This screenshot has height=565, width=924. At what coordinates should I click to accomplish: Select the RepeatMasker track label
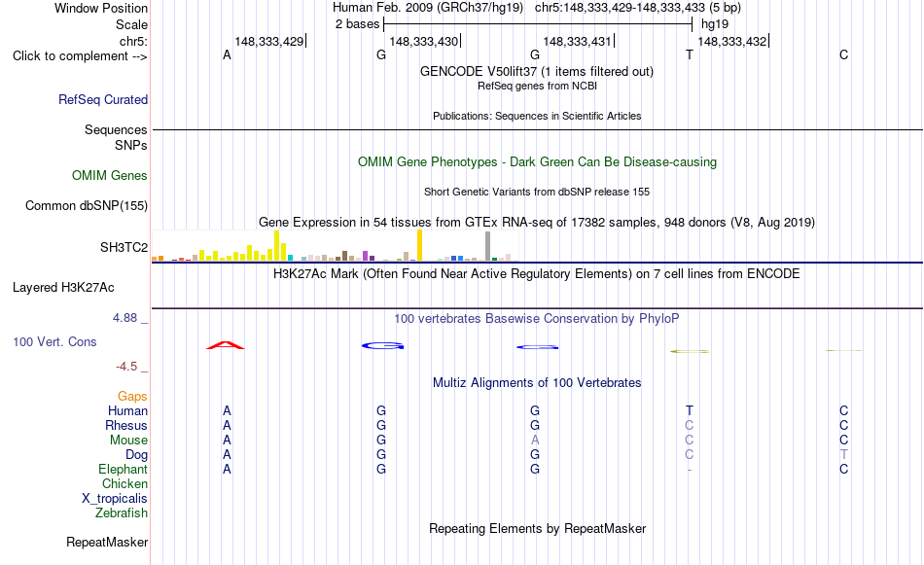[107, 542]
